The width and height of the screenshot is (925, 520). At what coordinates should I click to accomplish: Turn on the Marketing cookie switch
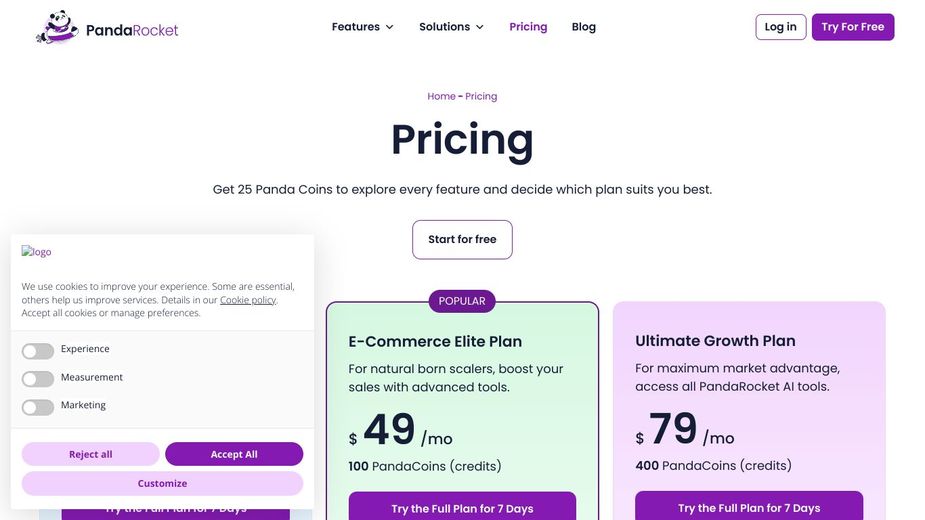coord(38,407)
